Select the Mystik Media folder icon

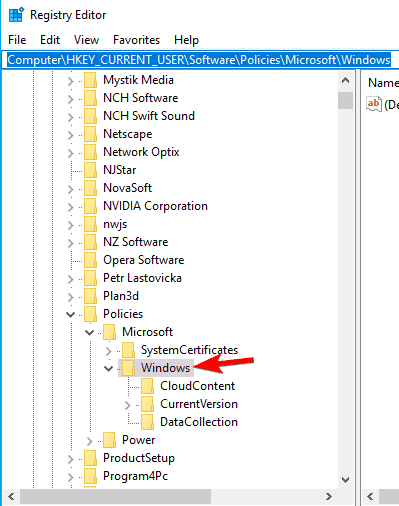[90, 80]
